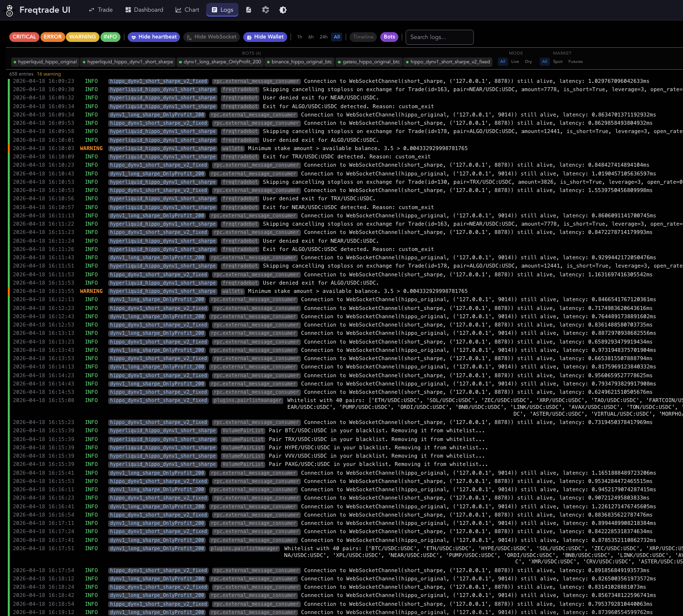
Task: Enable the Timeline view pill
Action: (363, 37)
